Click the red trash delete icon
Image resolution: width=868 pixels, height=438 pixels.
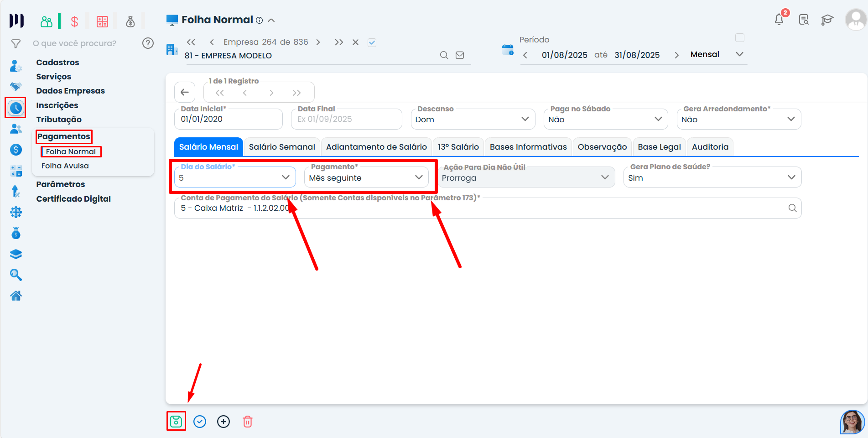(247, 422)
